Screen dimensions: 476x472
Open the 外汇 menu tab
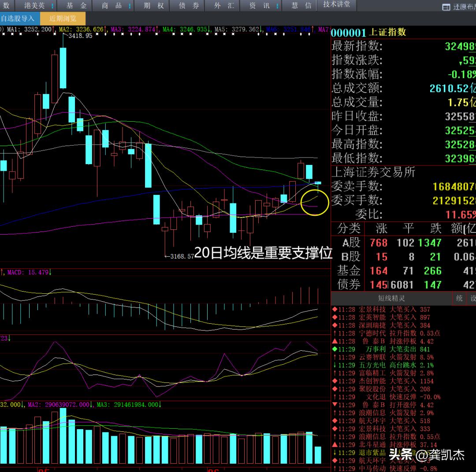point(224,6)
